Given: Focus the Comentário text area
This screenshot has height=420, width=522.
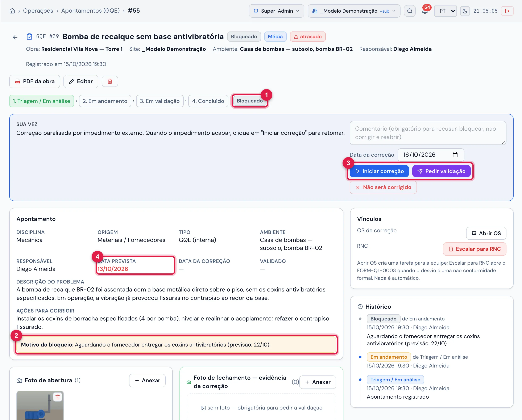Looking at the screenshot, I should pyautogui.click(x=428, y=133).
